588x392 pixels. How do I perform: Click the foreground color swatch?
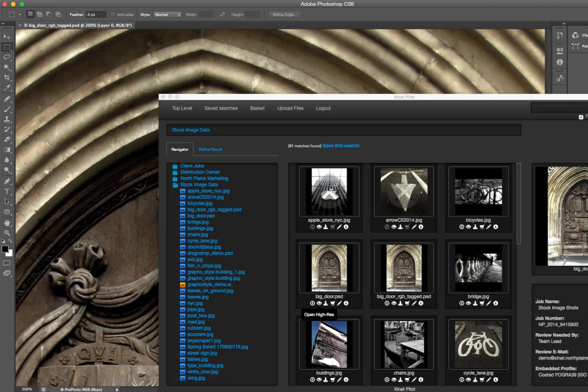(5, 249)
